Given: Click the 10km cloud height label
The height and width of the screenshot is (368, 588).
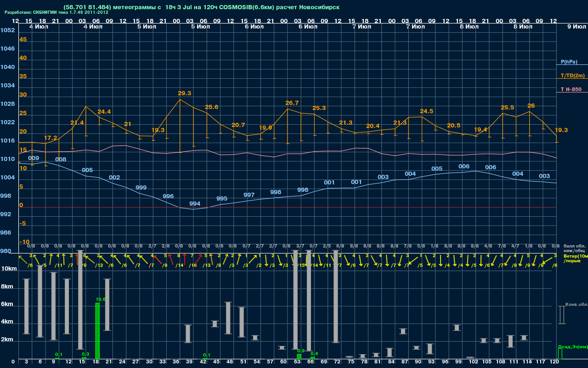Looking at the screenshot, I should 9,269.
